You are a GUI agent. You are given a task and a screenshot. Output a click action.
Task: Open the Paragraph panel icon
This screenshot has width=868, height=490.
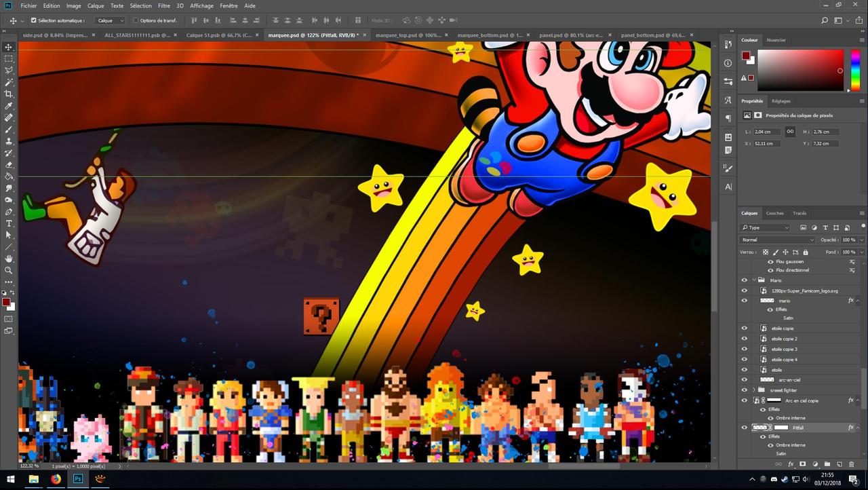pos(728,118)
